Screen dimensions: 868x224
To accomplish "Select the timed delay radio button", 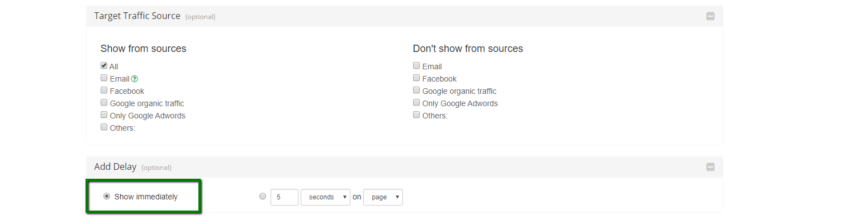I will 263,197.
